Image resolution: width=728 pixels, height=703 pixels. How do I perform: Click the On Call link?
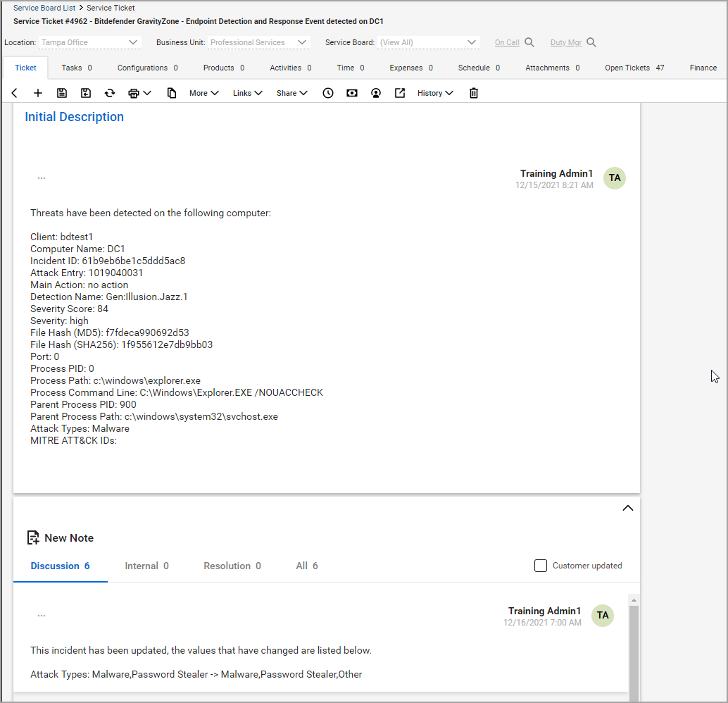click(x=507, y=42)
